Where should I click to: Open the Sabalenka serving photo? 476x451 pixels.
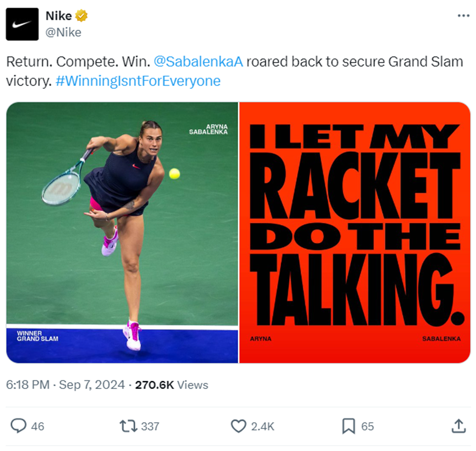(x=122, y=232)
